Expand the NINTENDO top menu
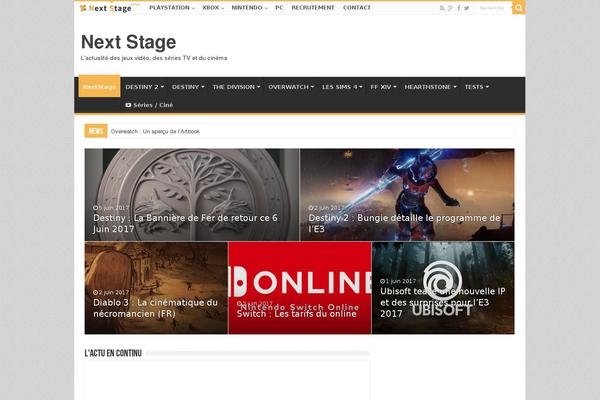Screen dimensions: 600x400 [249, 8]
